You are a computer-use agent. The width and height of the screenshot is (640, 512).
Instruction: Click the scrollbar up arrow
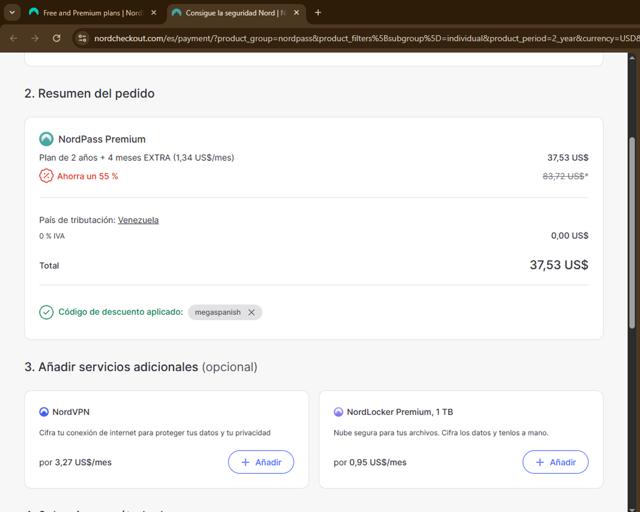[x=632, y=58]
